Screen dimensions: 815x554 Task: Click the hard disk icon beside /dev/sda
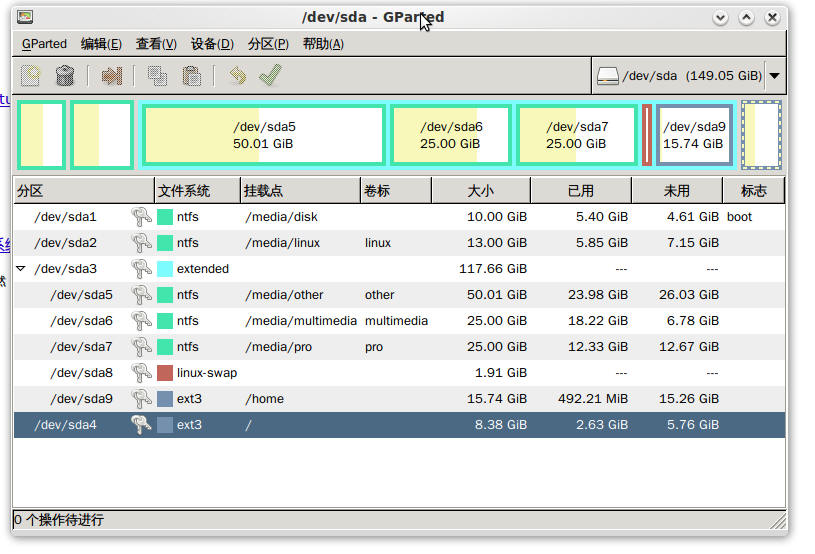(x=607, y=76)
